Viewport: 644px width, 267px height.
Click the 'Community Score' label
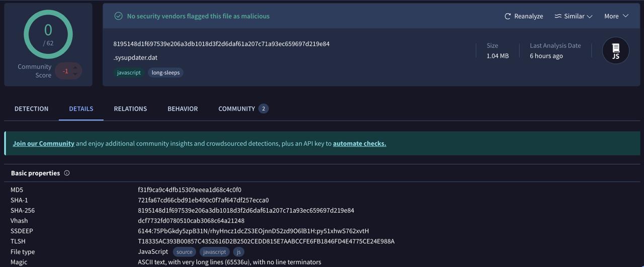pyautogui.click(x=35, y=71)
